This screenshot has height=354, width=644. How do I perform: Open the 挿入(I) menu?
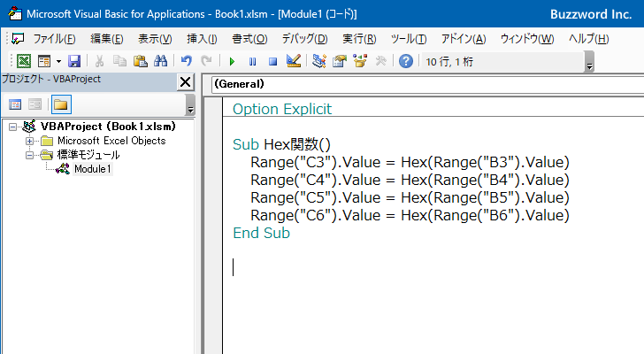click(x=202, y=39)
